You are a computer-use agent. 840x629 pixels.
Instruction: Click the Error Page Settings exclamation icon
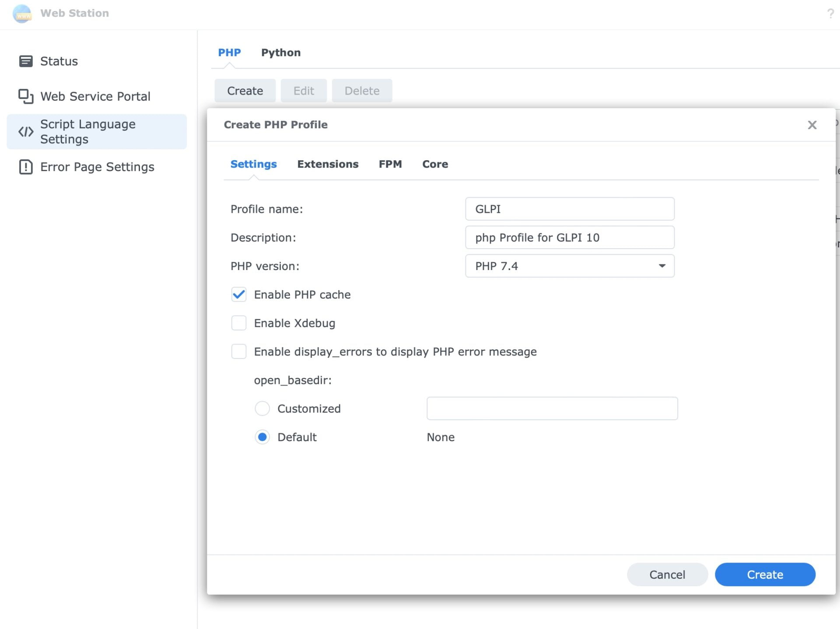[26, 167]
